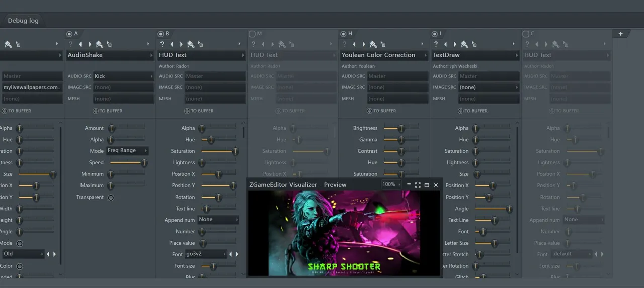This screenshot has height=288, width=644.
Task: Open the Freq Range mode dropdown
Action: point(127,151)
